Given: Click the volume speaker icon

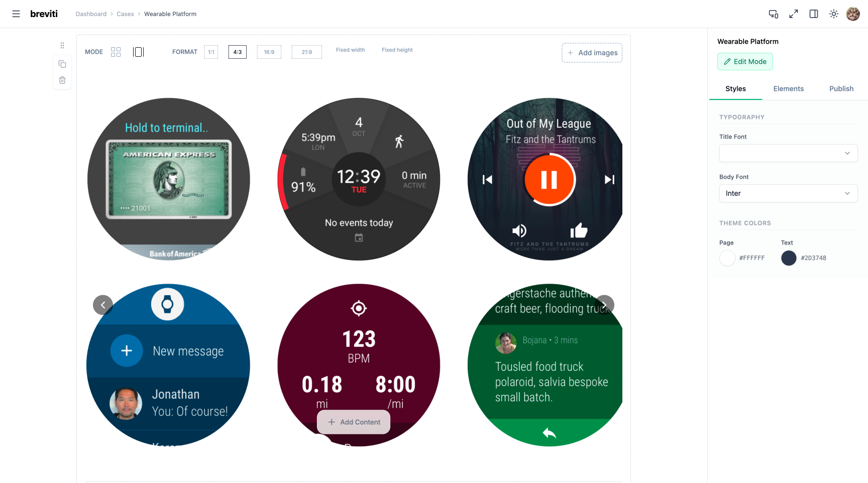Looking at the screenshot, I should coord(519,231).
